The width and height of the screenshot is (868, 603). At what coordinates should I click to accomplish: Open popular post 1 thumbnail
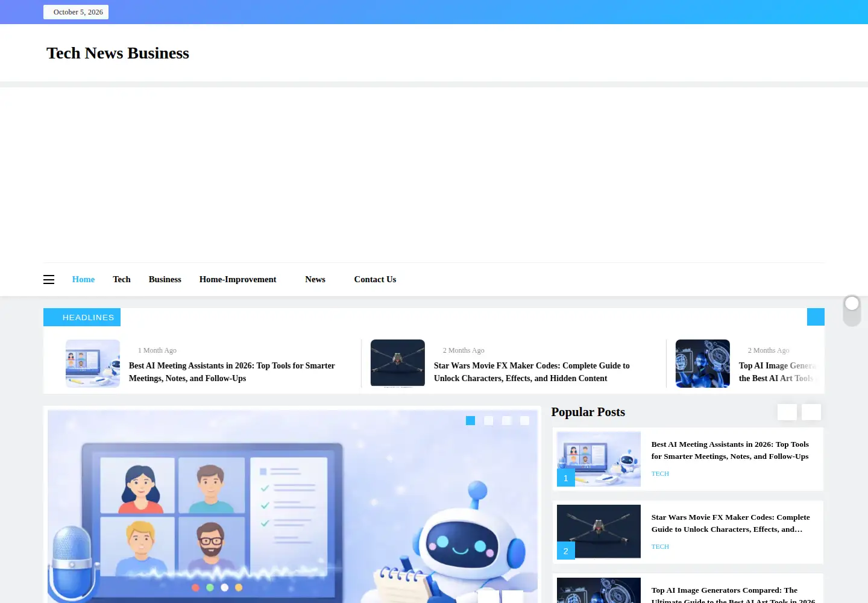click(x=599, y=459)
